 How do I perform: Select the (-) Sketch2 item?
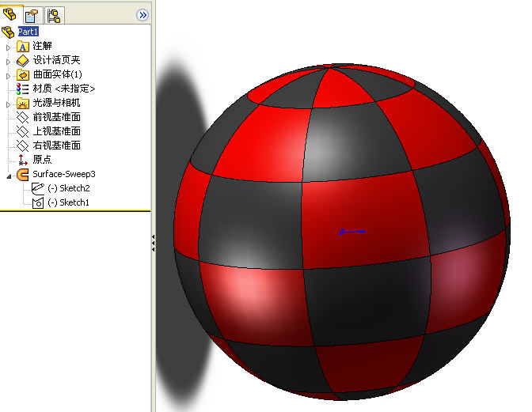tap(69, 188)
